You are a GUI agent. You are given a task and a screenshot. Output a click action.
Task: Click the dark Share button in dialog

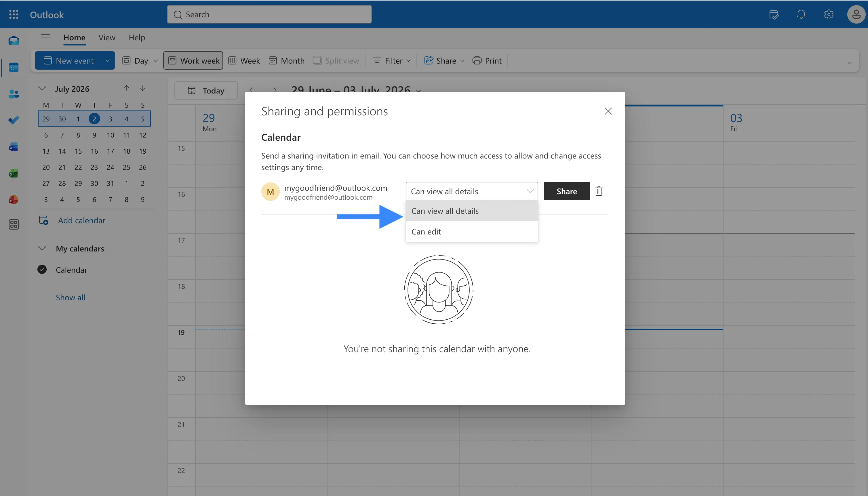(x=566, y=191)
